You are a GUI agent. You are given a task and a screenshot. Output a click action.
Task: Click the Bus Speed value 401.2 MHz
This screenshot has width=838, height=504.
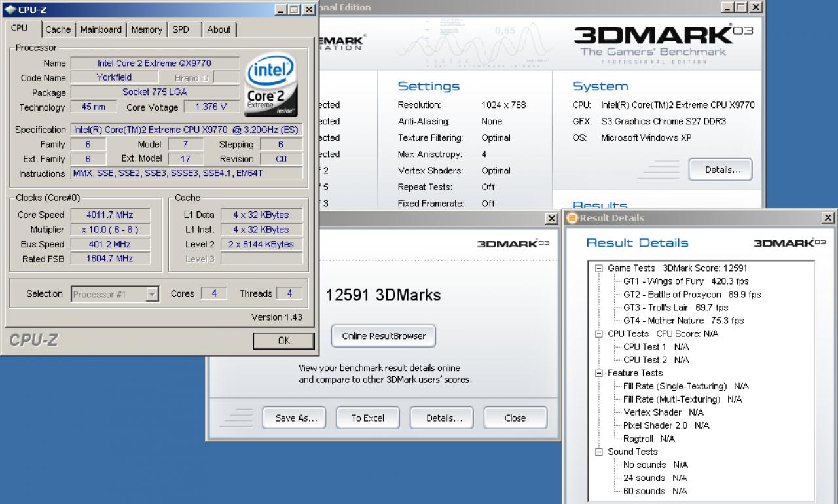pos(109,244)
